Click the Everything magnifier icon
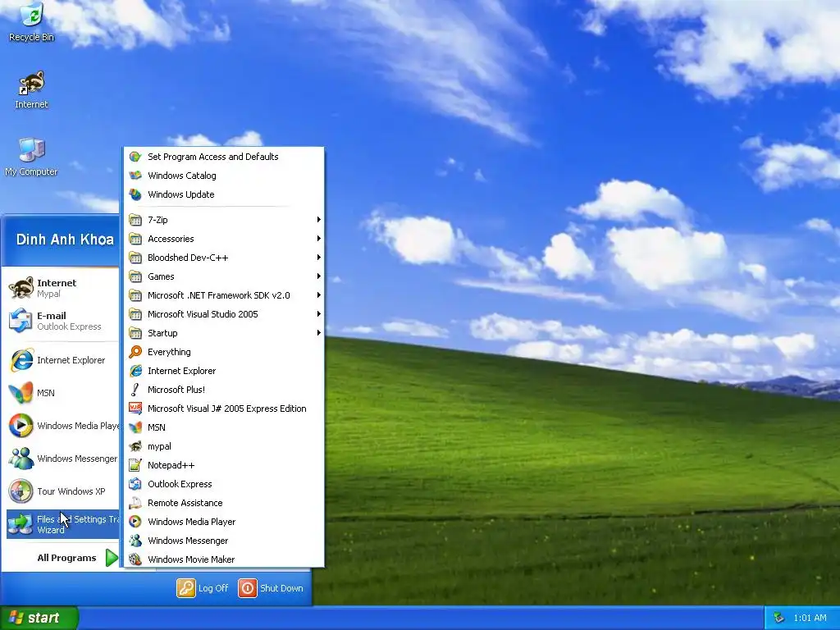Screen dimensions: 840x630 [135, 351]
